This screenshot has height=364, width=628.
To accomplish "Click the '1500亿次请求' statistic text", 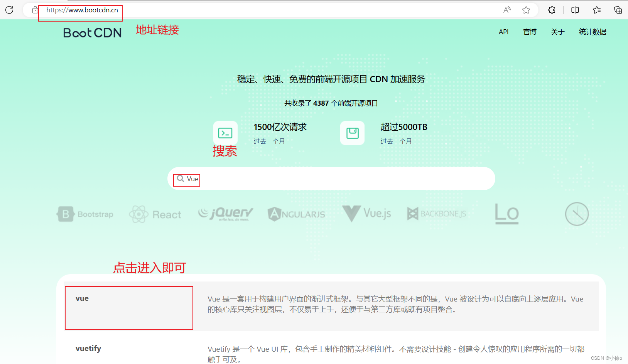I will click(280, 127).
